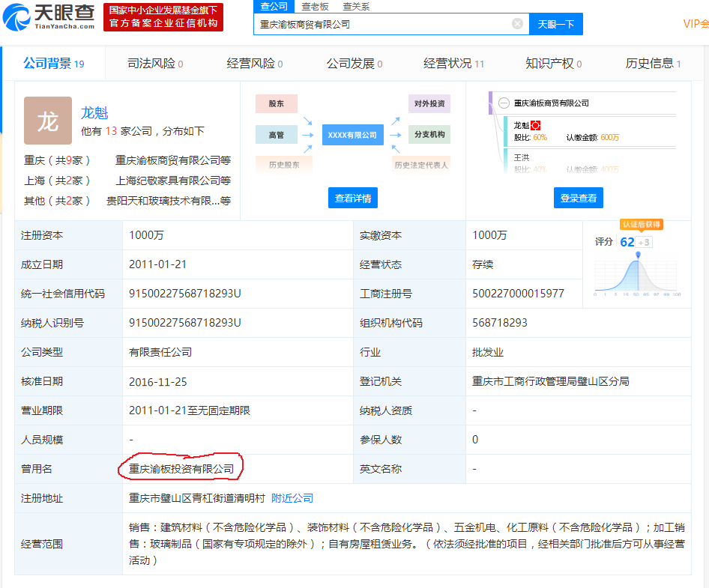Click the 经营范围 business scope description
Viewport: 709px width, 588px height.
click(x=407, y=544)
